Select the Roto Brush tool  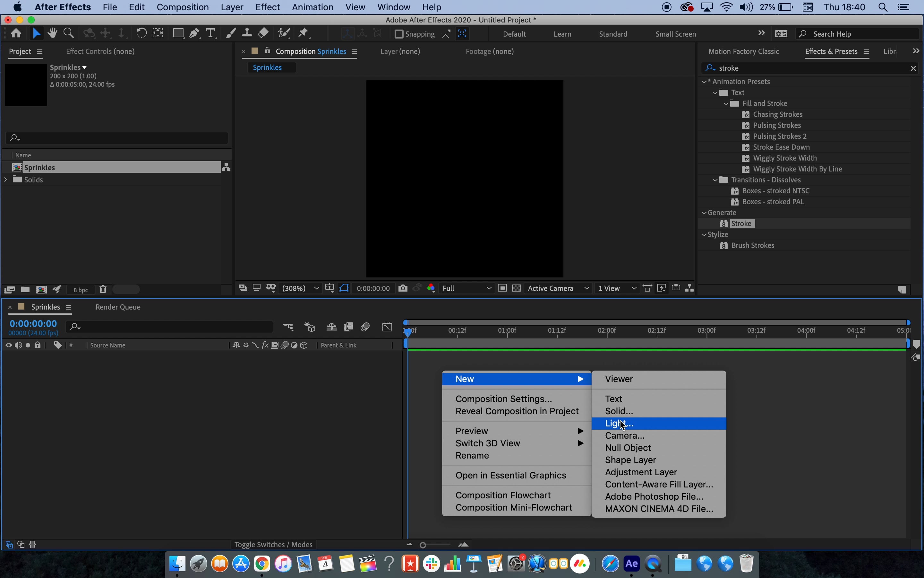(284, 34)
